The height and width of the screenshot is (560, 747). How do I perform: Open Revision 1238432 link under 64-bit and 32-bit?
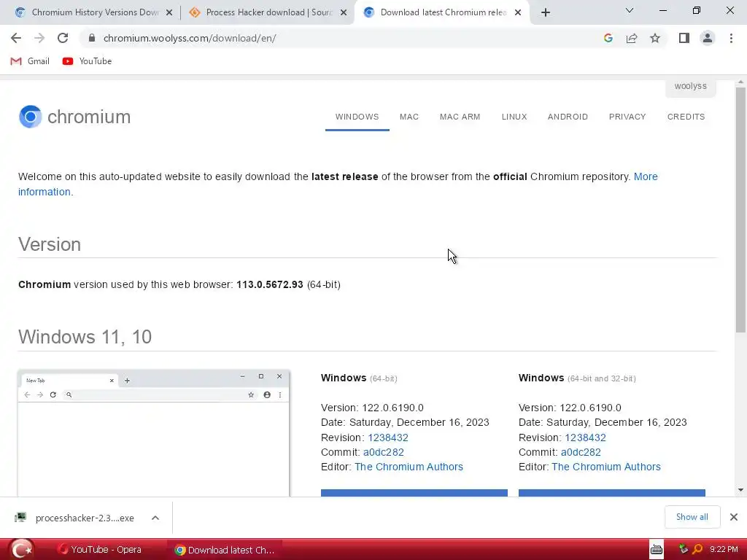click(x=585, y=437)
